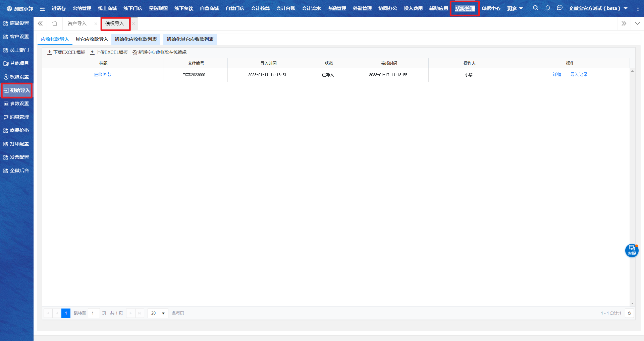Open the 客服 customer service widget

[x=632, y=251]
